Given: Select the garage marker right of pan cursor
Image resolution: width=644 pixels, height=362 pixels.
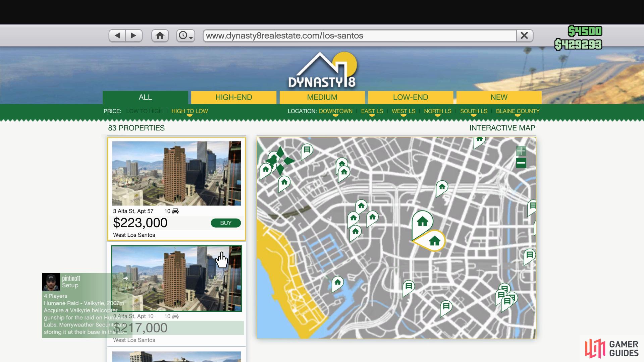Looking at the screenshot, I should coord(307,150).
